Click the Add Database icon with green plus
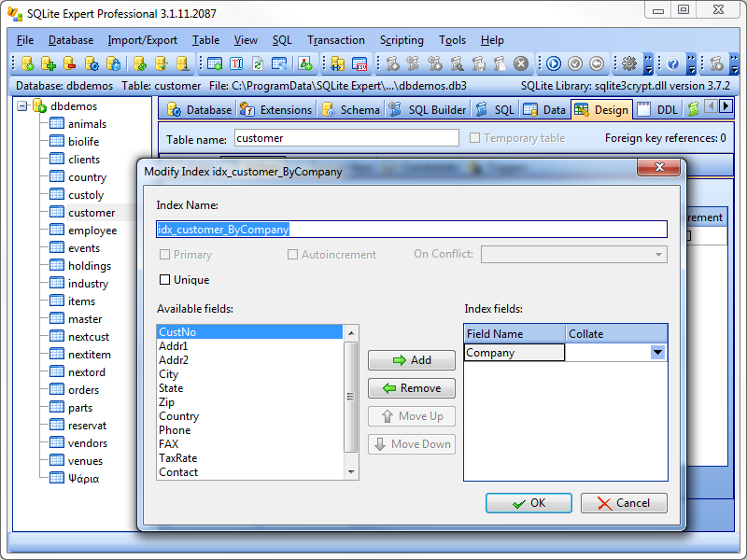747x560 pixels. (x=49, y=63)
